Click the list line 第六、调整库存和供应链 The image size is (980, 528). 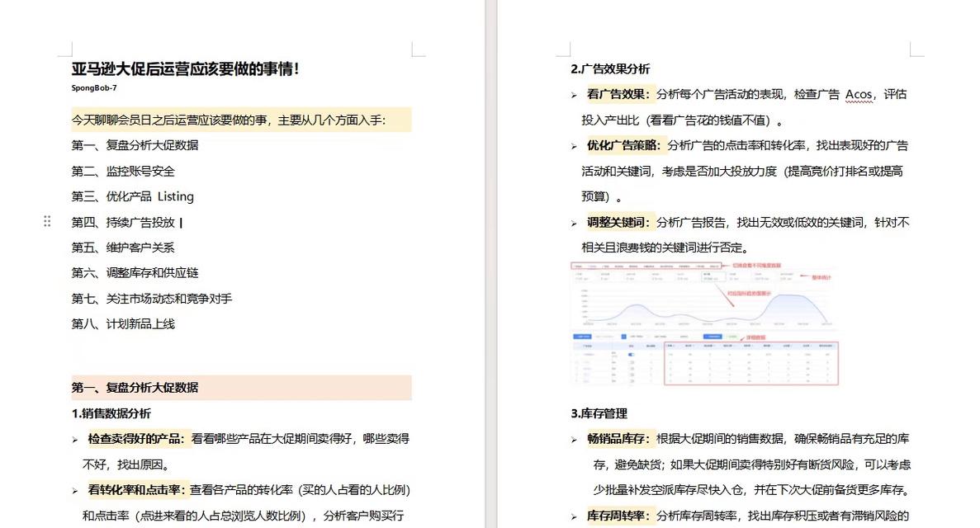pyautogui.click(x=135, y=273)
